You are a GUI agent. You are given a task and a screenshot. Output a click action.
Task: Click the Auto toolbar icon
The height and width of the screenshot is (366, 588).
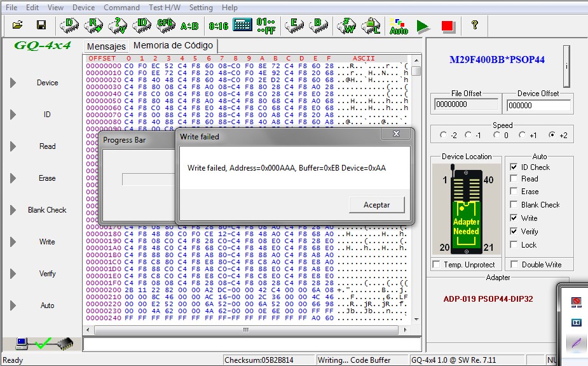399,26
